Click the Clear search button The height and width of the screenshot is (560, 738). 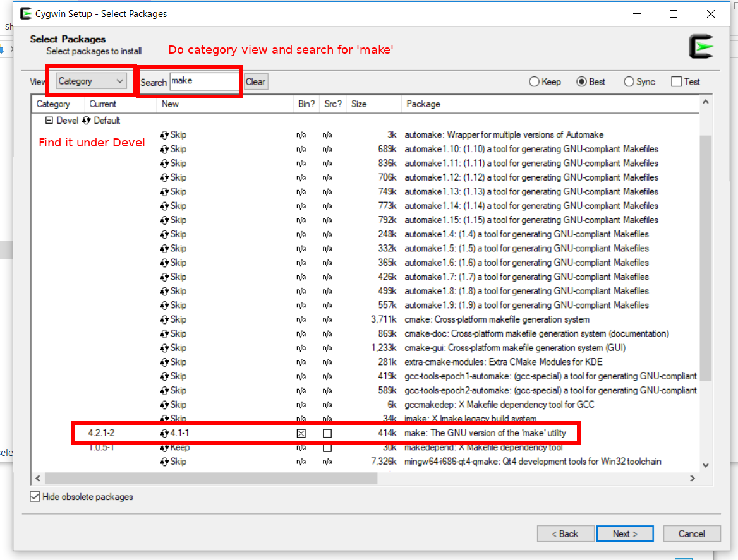[x=256, y=82]
